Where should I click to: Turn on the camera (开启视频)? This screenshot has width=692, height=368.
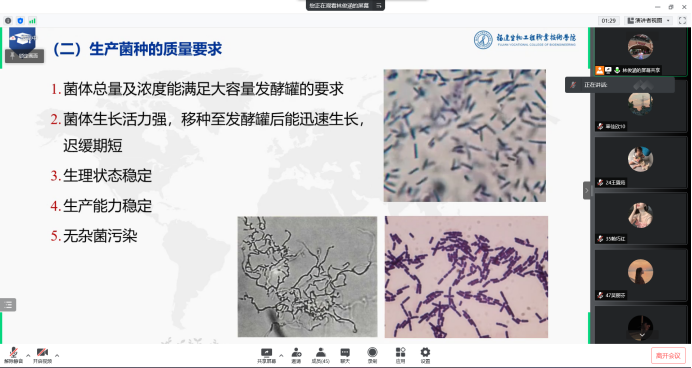tap(42, 355)
